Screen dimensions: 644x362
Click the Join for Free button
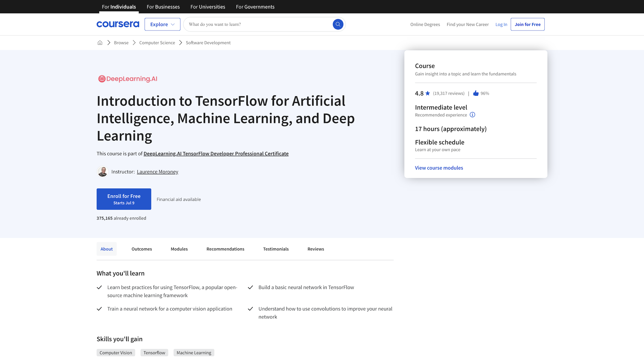point(527,24)
